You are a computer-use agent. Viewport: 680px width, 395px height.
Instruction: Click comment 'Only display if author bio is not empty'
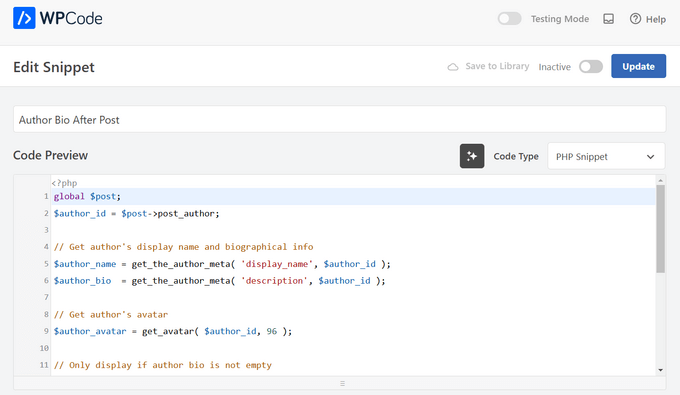[x=170, y=365]
